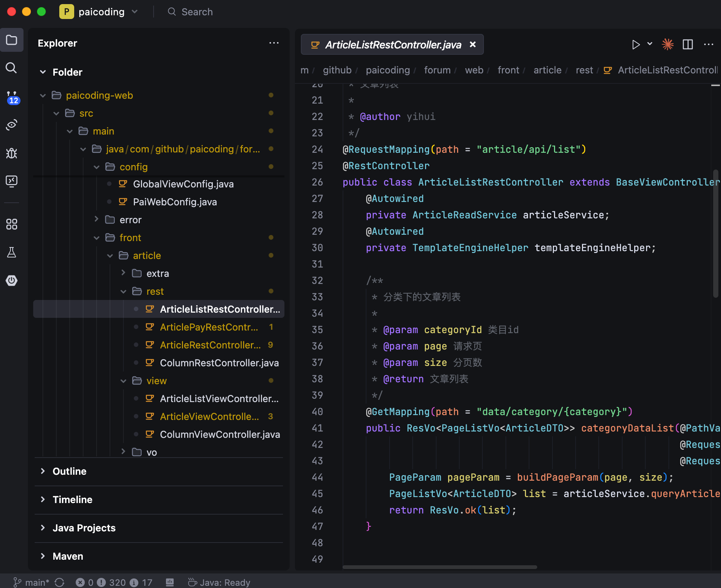The width and height of the screenshot is (721, 588).
Task: Expand the error folder
Action: tap(130, 220)
